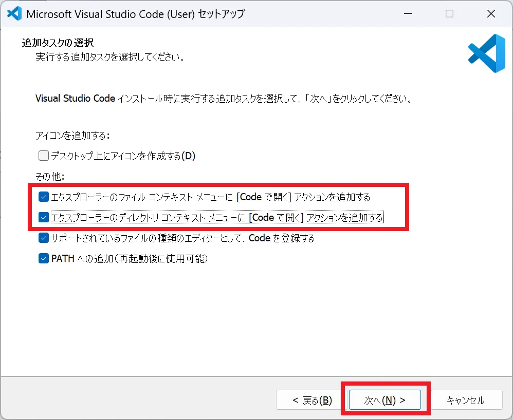Click the [Code で開く] text in the directory option
This screenshot has height=420, width=513.
coord(276,218)
